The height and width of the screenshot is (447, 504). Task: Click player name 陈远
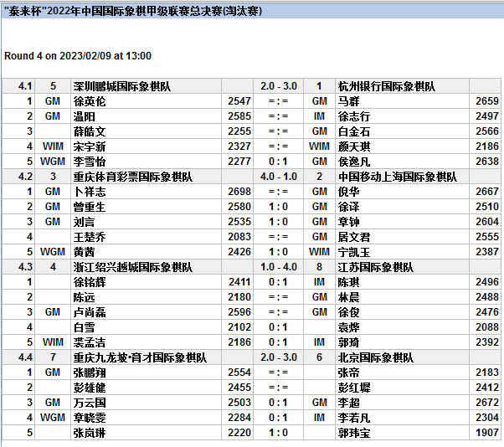click(x=84, y=297)
